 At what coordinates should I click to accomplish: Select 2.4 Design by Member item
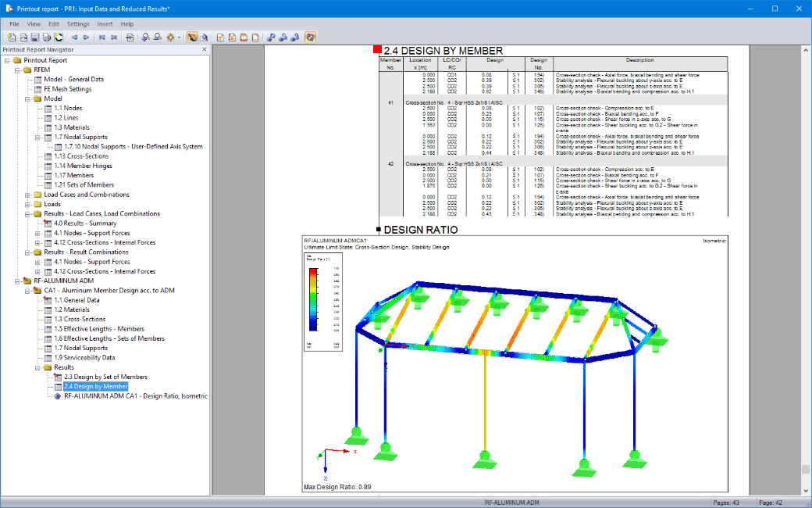(x=96, y=387)
